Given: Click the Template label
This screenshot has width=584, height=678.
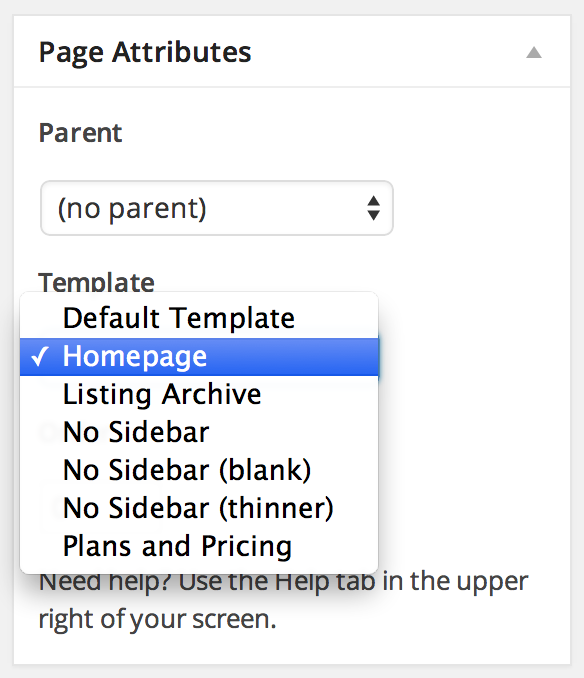Looking at the screenshot, I should tap(96, 282).
